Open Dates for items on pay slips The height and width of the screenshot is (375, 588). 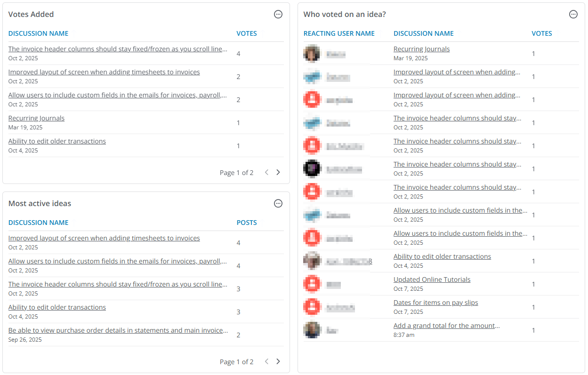435,303
